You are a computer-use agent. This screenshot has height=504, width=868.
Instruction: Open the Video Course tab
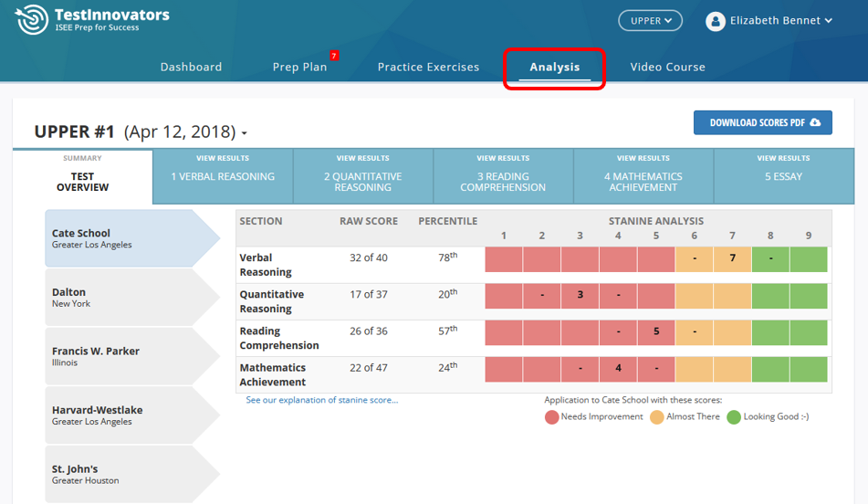pos(667,67)
